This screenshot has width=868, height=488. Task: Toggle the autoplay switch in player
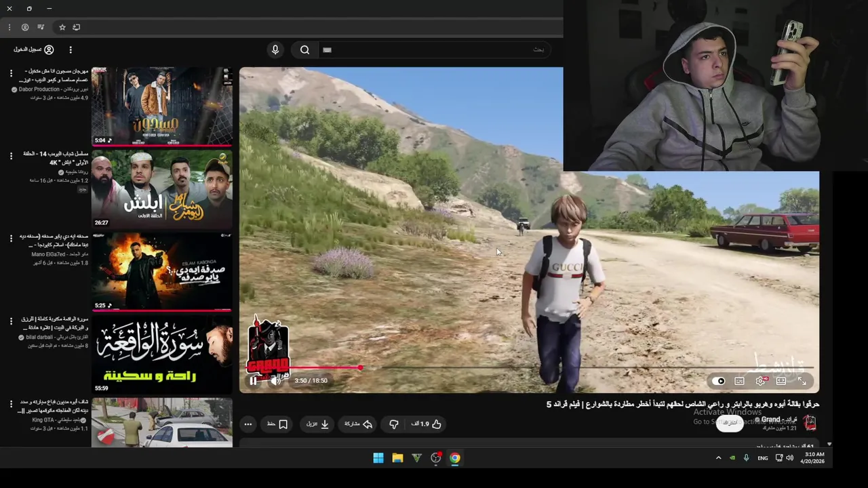(x=719, y=381)
